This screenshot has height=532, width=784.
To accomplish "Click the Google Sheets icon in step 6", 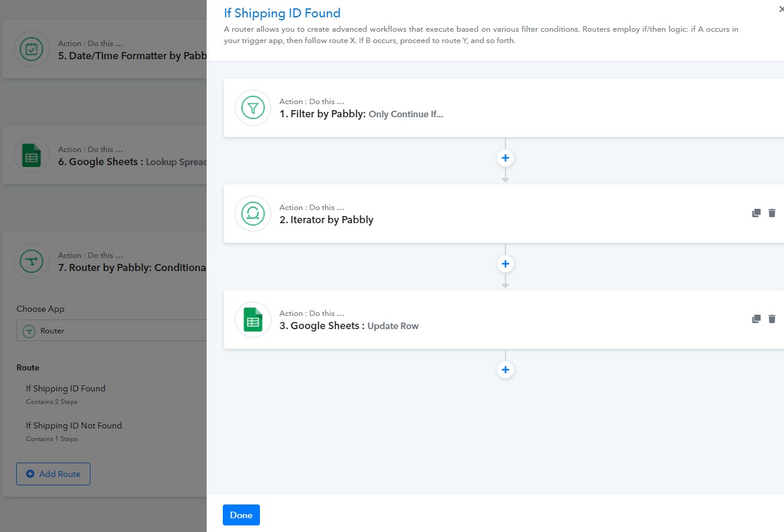I will click(32, 155).
